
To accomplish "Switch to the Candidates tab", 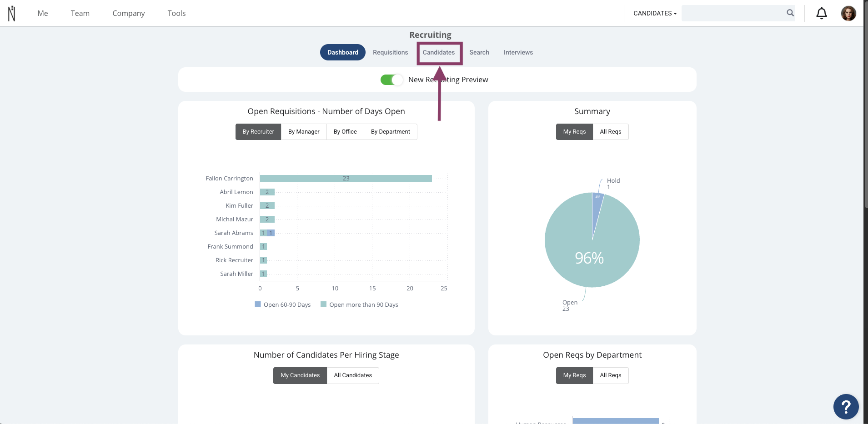I will [x=439, y=52].
